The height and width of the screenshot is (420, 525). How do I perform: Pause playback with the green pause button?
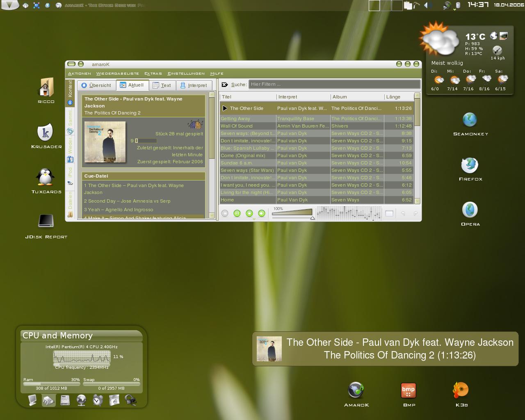click(237, 213)
